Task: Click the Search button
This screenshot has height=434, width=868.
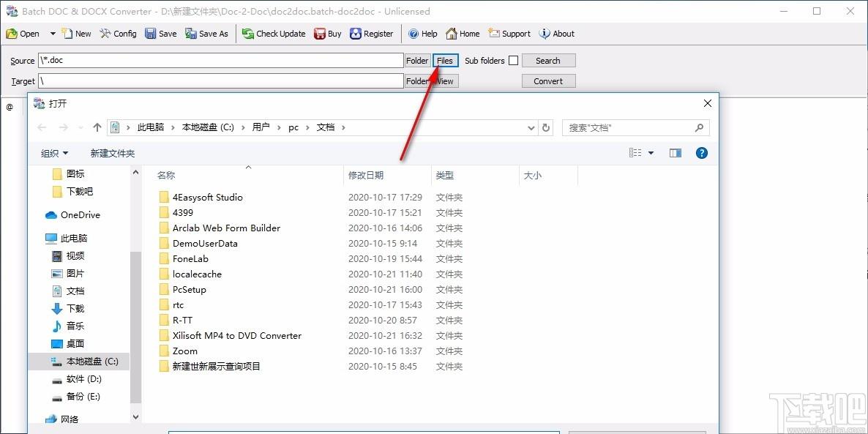Action: (549, 60)
